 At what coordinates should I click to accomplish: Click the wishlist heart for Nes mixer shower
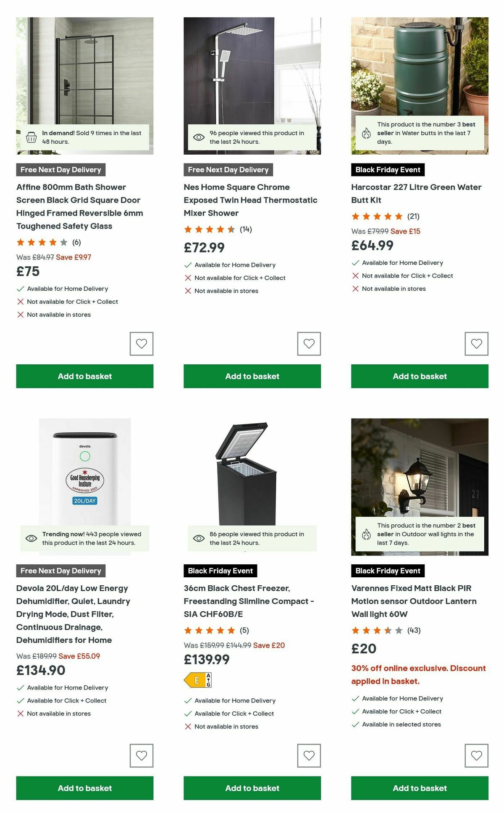[x=308, y=344]
